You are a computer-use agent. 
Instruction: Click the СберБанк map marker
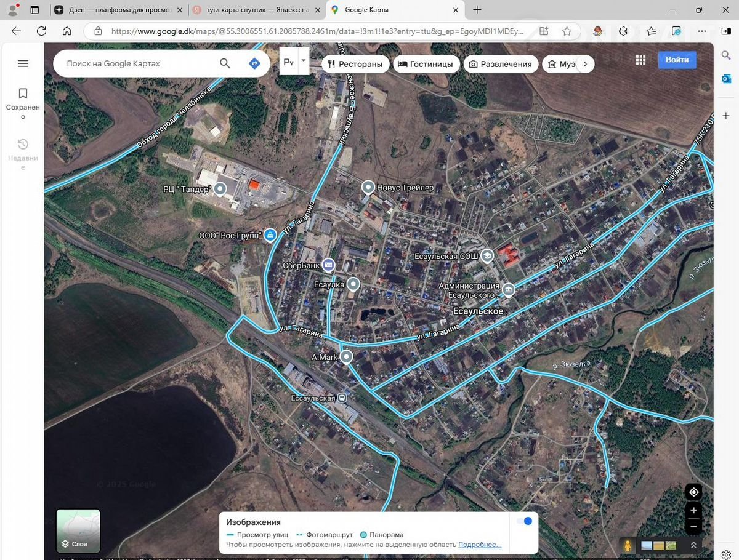coord(328,265)
